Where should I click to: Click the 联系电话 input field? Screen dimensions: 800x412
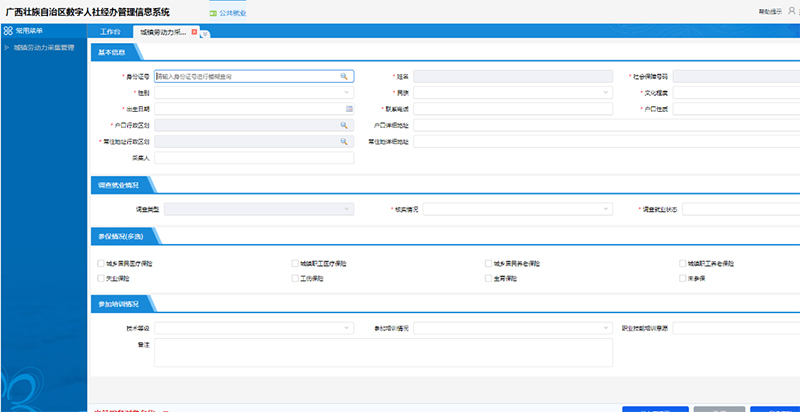point(513,108)
